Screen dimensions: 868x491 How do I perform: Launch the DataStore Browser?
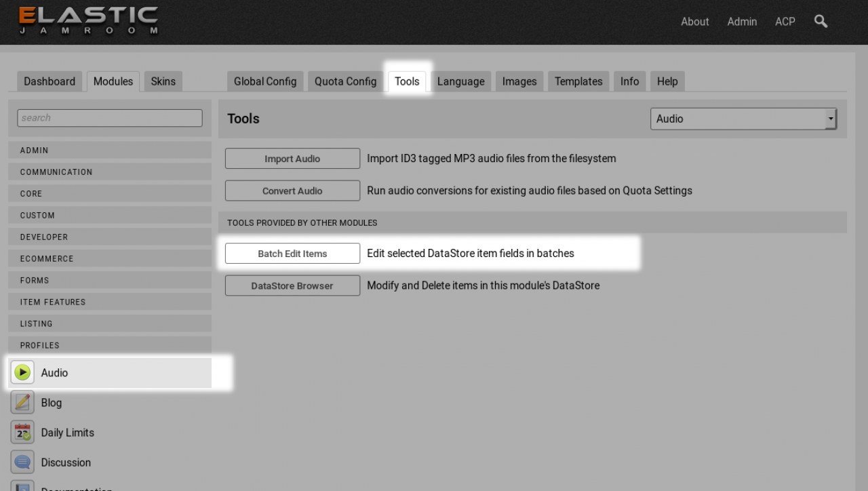292,286
